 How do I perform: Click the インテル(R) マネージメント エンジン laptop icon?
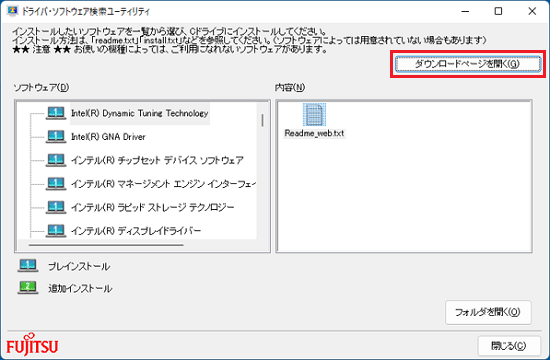55,184
